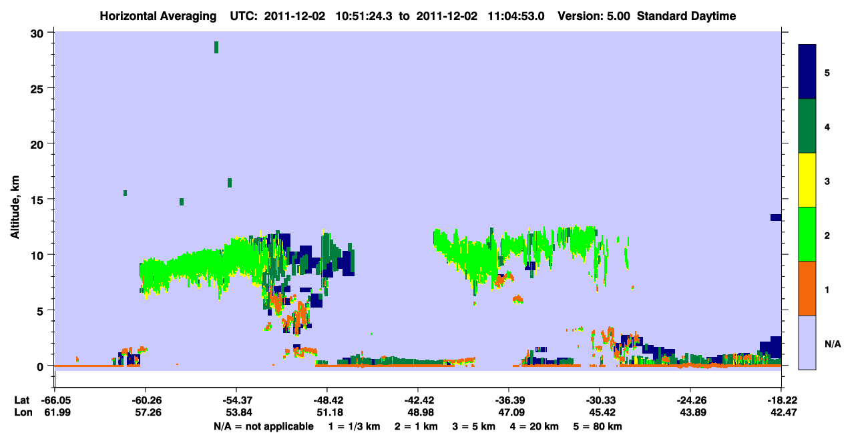This screenshot has width=868, height=445.
Task: Click latitude value -24.26
Action: tap(690, 400)
